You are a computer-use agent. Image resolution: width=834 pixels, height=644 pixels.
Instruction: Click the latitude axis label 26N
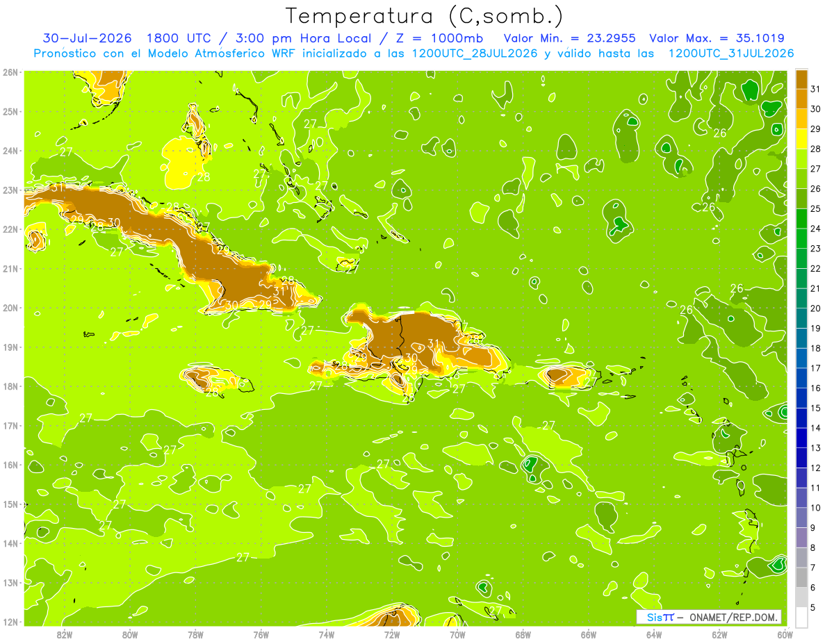tap(10, 72)
